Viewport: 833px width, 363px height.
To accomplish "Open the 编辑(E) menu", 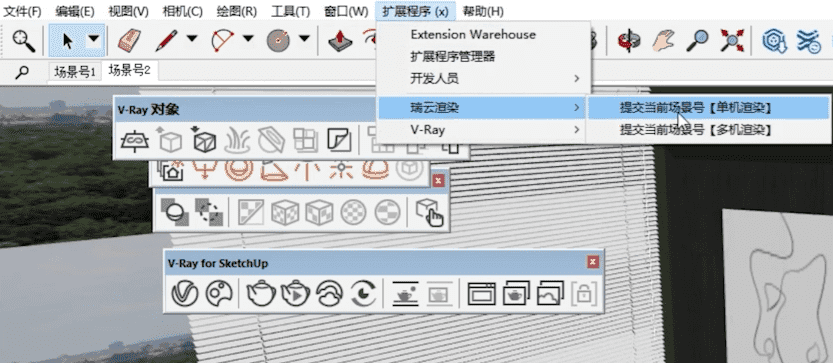I will tap(75, 11).
